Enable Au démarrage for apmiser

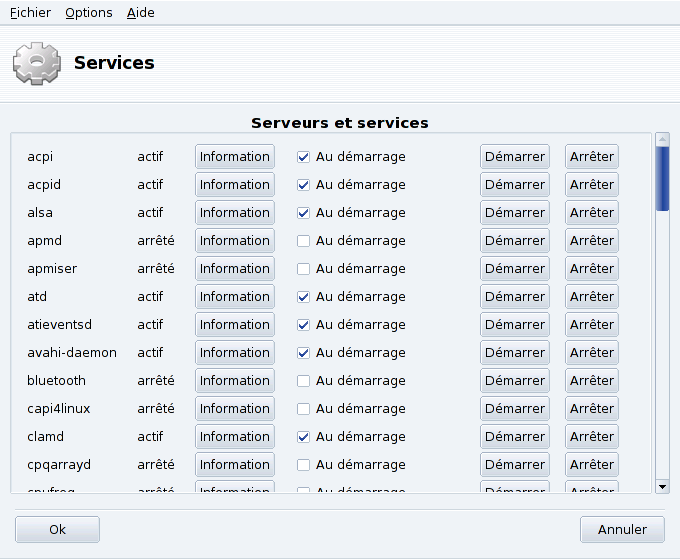[303, 269]
